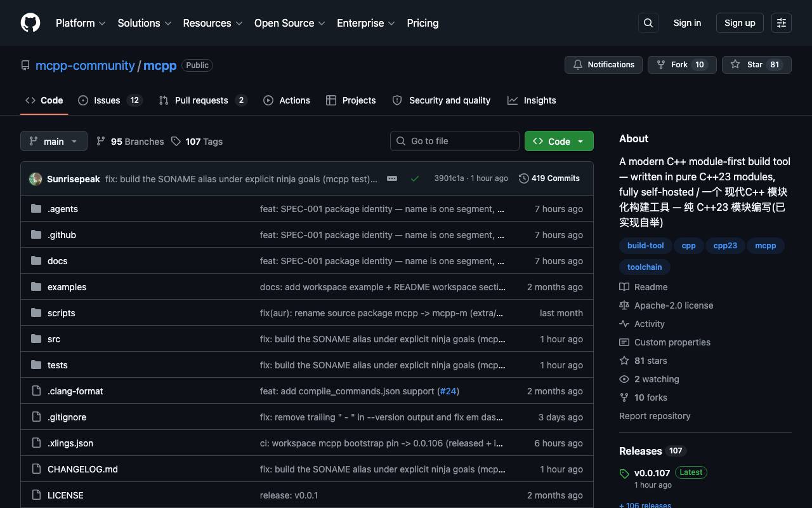Switch to the Code tab
Viewport: 812px width, 508px height.
pos(44,100)
